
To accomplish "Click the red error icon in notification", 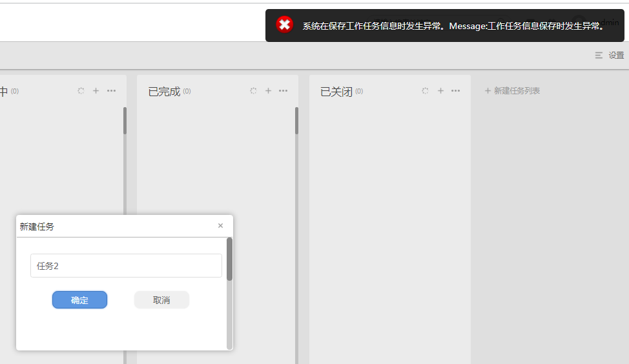I will coord(284,25).
